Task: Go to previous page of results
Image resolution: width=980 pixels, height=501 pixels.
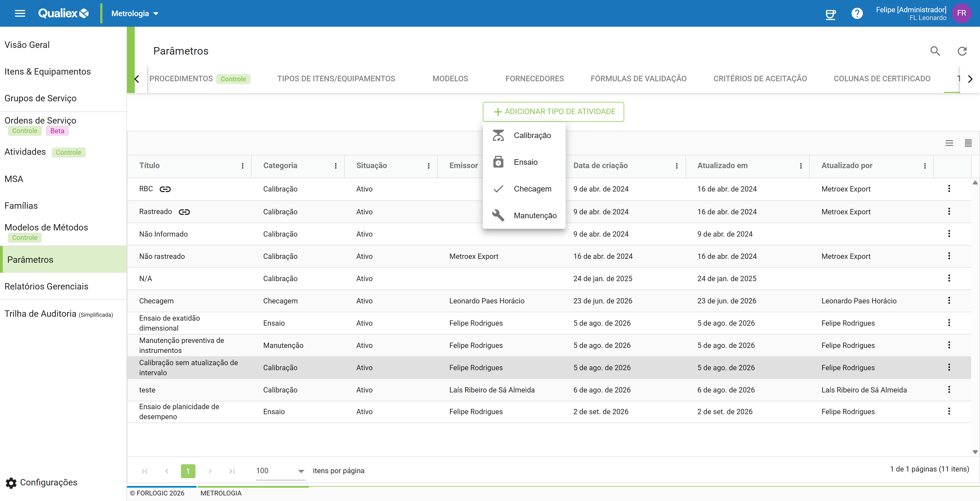Action: pyautogui.click(x=167, y=471)
